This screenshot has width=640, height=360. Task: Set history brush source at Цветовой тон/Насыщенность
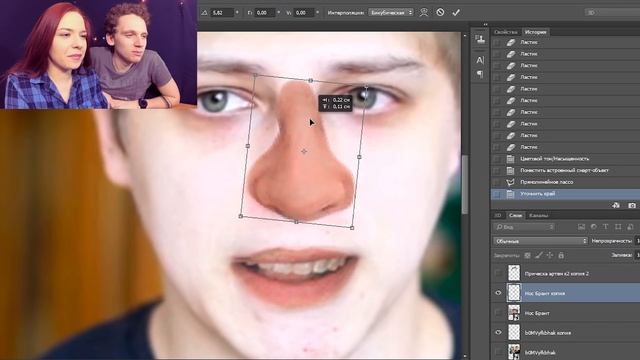pos(497,159)
